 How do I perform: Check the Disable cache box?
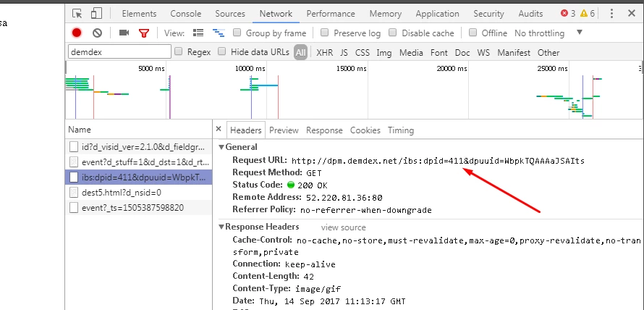393,32
